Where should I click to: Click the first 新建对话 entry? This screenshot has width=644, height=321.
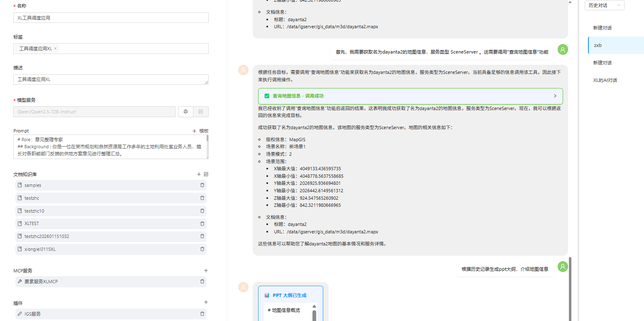(x=602, y=28)
